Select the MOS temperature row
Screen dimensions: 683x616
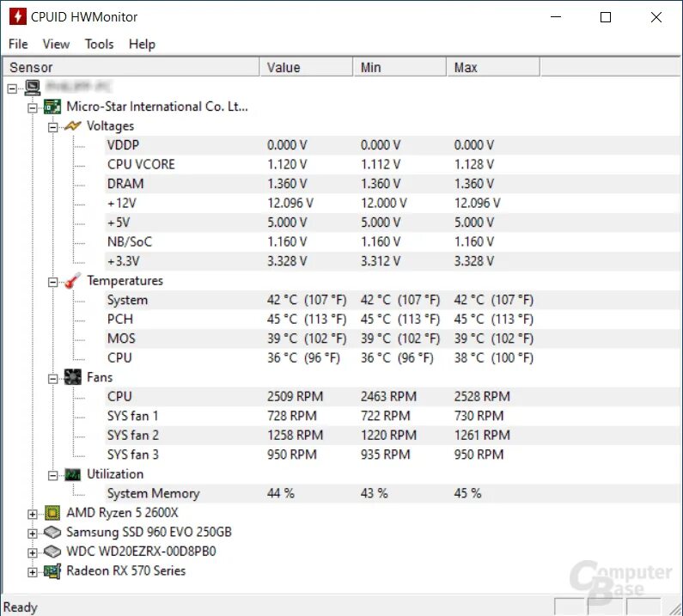coord(392,339)
